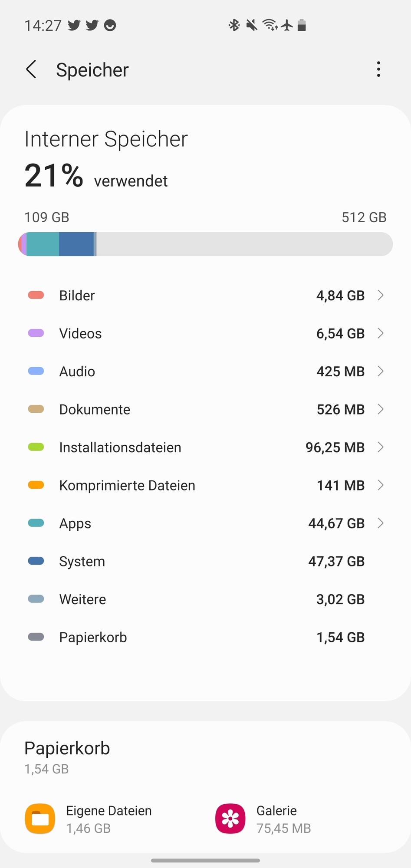Tap the muted sound status icon
Image resolution: width=411 pixels, height=868 pixels.
coord(251,25)
